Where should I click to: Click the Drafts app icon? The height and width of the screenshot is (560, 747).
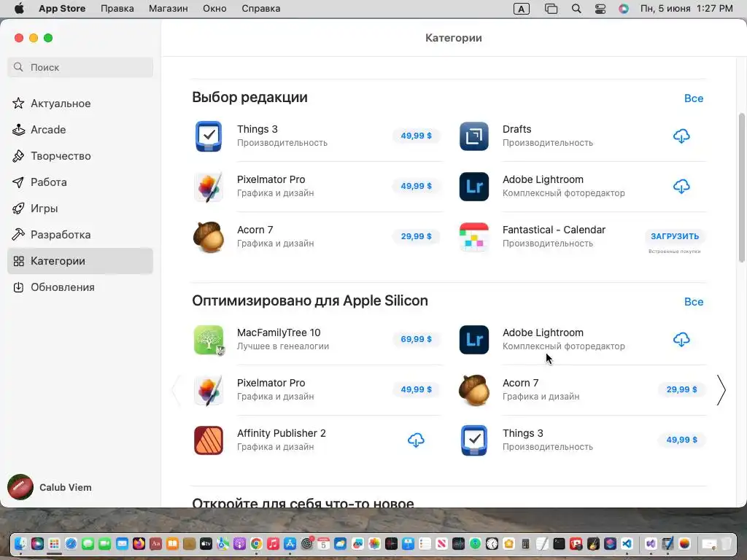473,136
